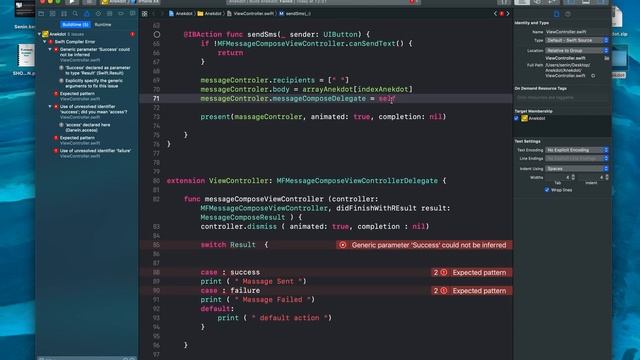The width and height of the screenshot is (640, 360).
Task: Open the Source Control navigator icon
Action: point(53,13)
